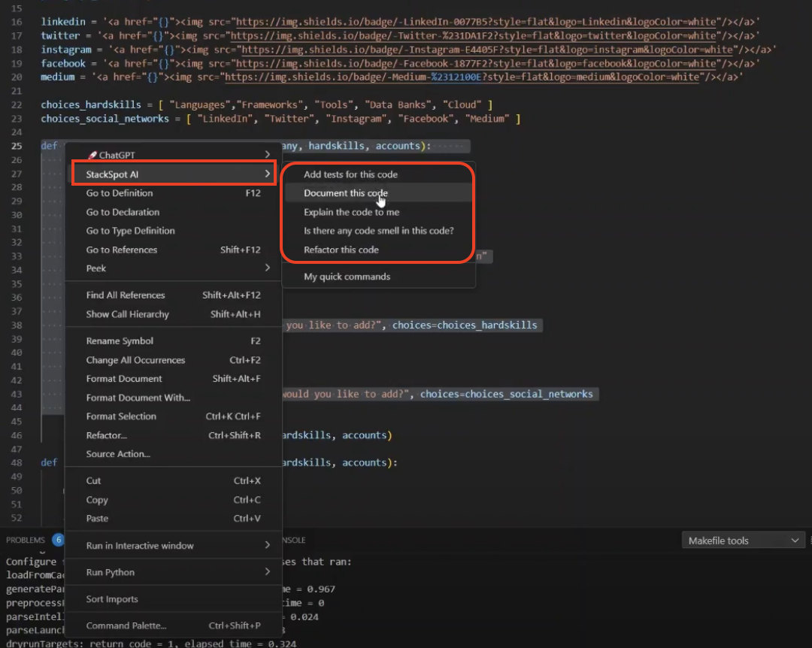Select Refactor this code
Viewport: 812px width, 648px height.
pos(341,249)
